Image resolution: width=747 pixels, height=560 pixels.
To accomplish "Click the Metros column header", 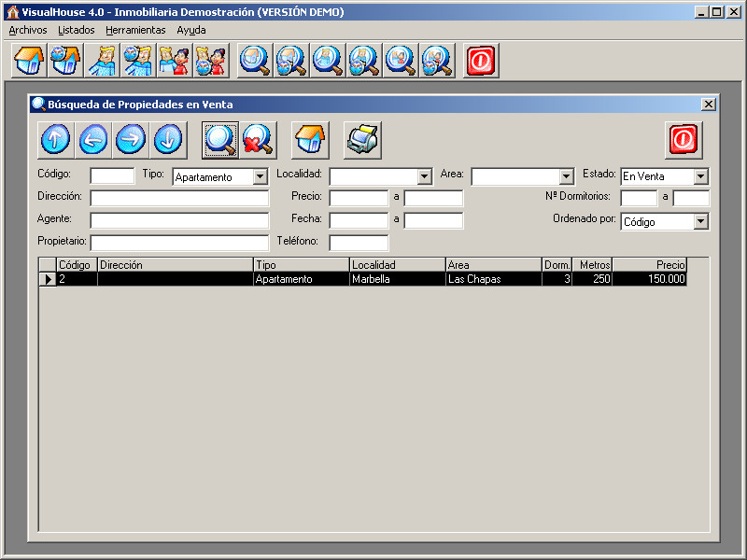I will [592, 265].
